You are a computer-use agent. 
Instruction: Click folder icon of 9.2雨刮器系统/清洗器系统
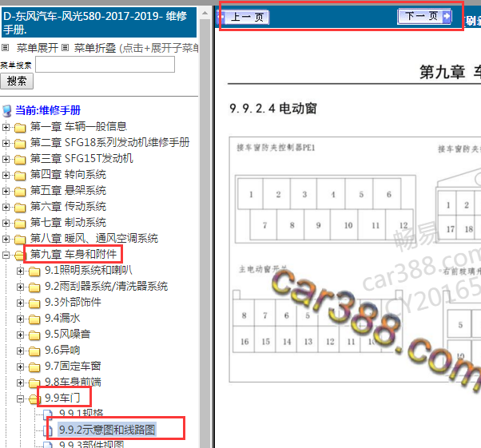pyautogui.click(x=34, y=287)
